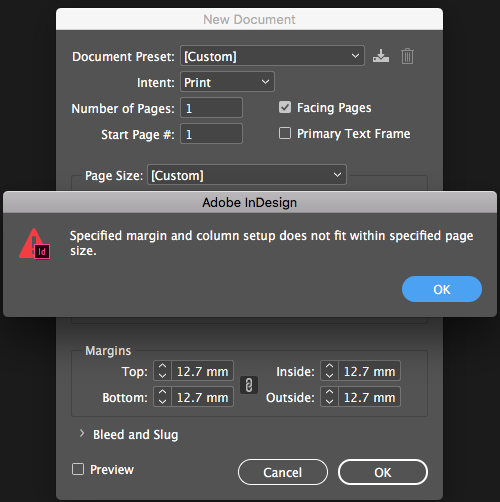Click Cancel in New Document dialog

(283, 472)
